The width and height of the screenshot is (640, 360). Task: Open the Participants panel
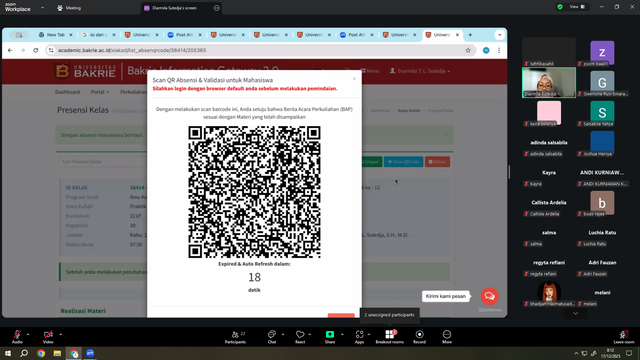pos(236,337)
